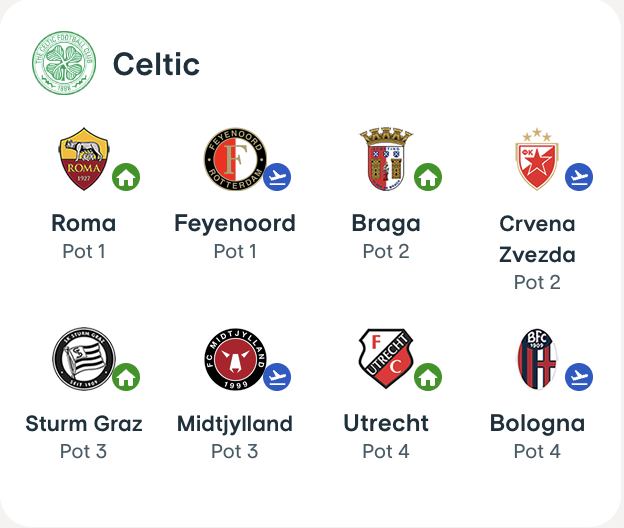Click the Roma club crest

(x=84, y=159)
